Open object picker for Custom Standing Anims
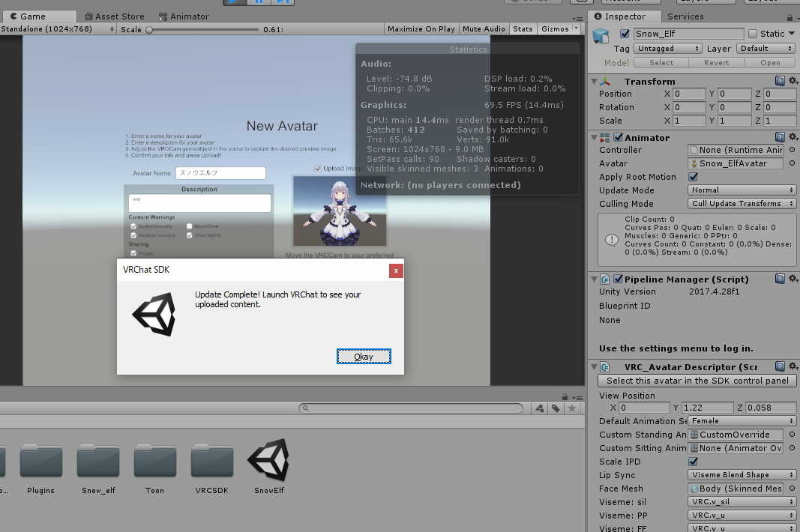This screenshot has height=532, width=800. click(792, 435)
